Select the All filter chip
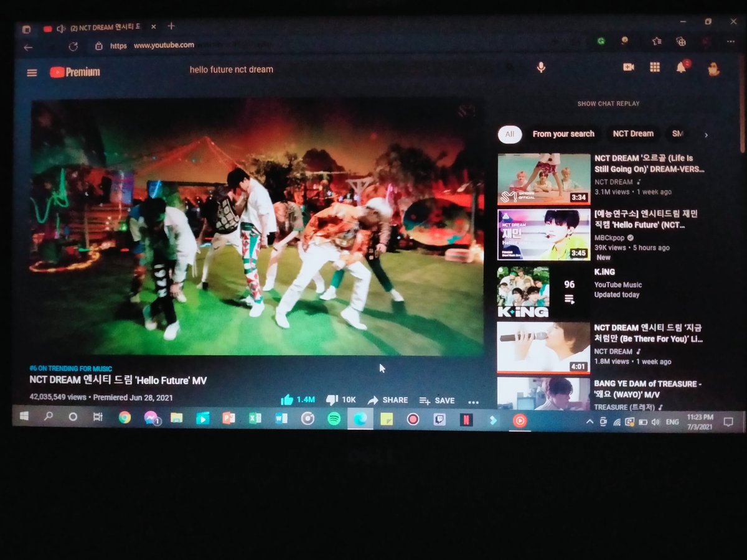The width and height of the screenshot is (747, 560). (510, 134)
